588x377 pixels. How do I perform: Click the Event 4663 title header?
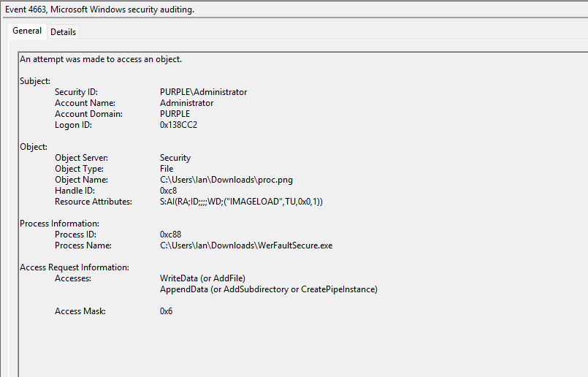102,9
